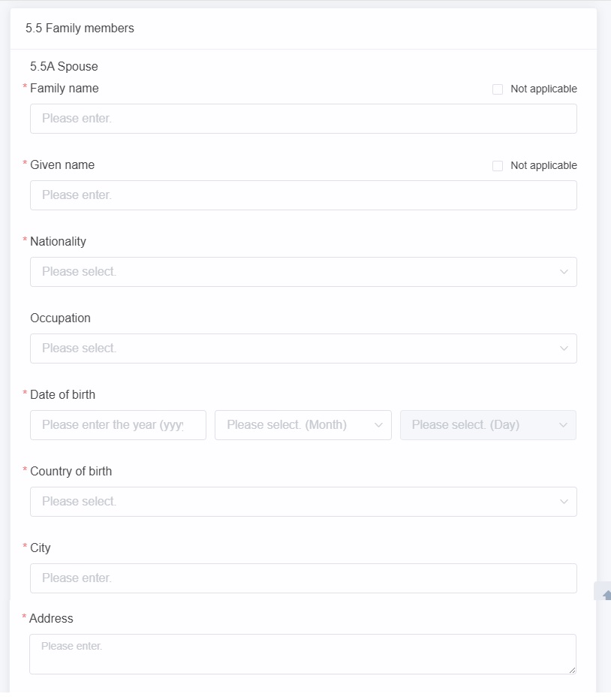
Task: Click the Country of birth chevron icon
Action: pos(564,502)
